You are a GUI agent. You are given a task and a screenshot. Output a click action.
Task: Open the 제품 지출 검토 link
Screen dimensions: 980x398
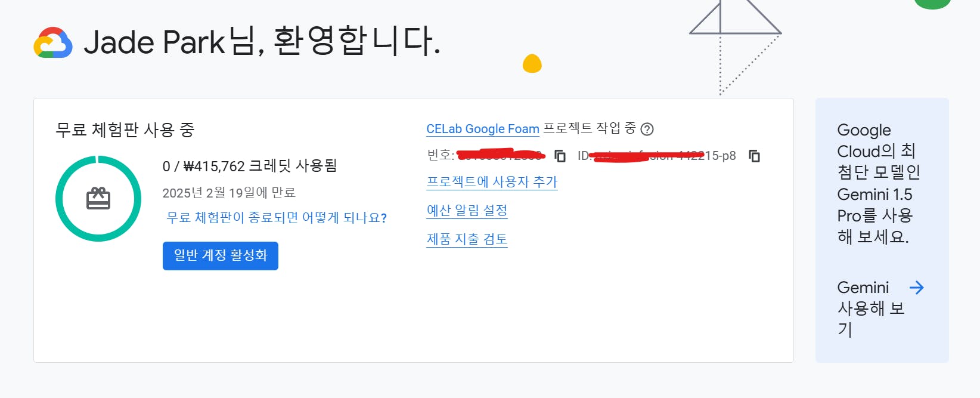[467, 239]
